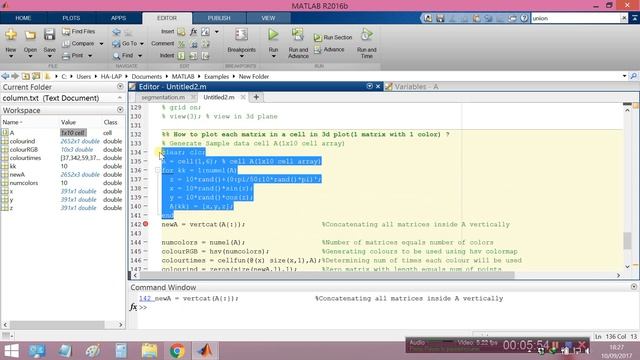Toggle the breakpoint on line 142
Image resolution: width=640 pixels, height=360 pixels.
coord(145,224)
